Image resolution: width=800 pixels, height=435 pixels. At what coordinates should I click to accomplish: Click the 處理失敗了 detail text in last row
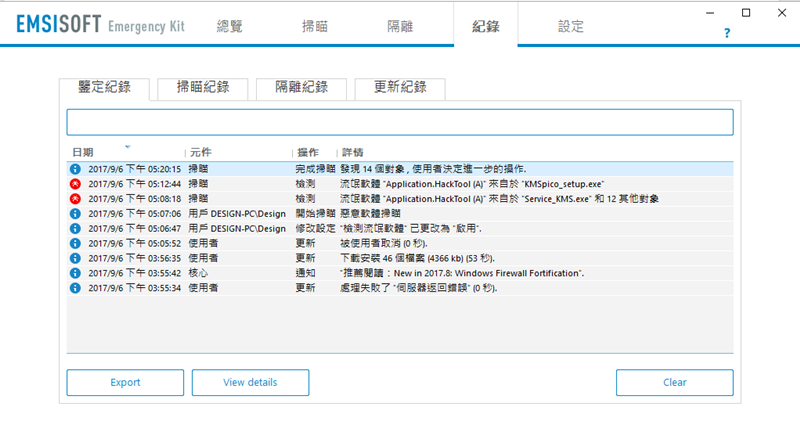coord(418,288)
